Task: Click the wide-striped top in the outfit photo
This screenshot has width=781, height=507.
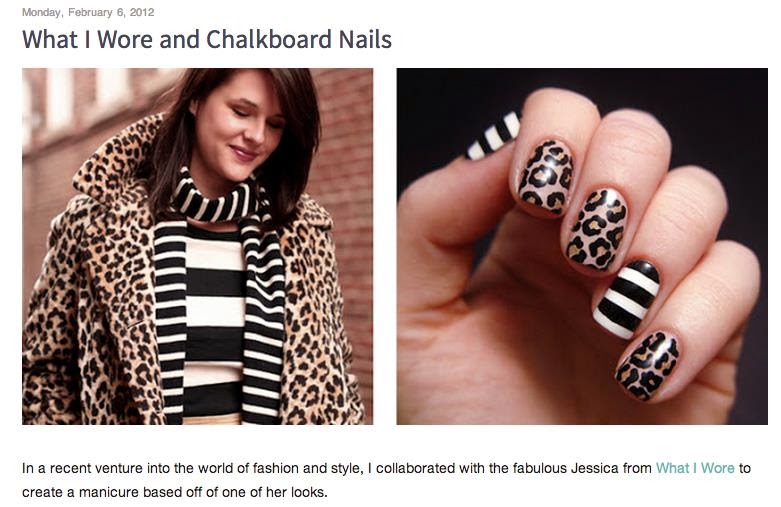Action: 215,319
